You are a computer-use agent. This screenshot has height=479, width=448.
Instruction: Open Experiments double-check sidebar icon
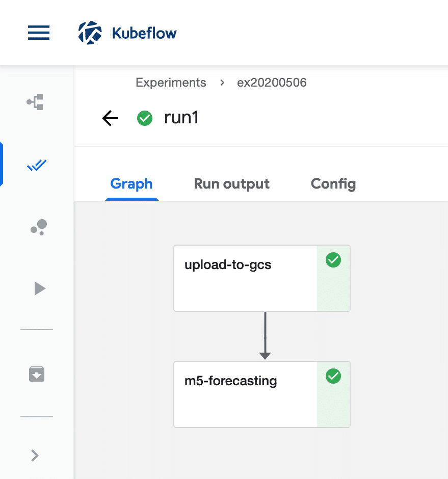pos(37,165)
